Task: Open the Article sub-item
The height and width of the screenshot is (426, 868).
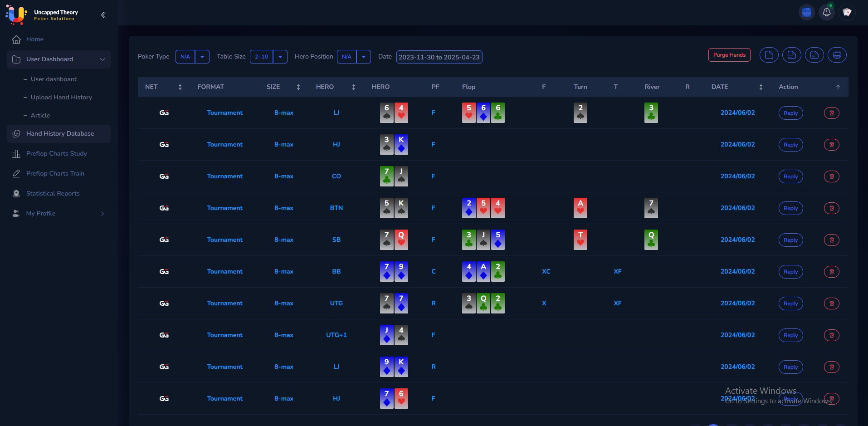Action: [40, 115]
